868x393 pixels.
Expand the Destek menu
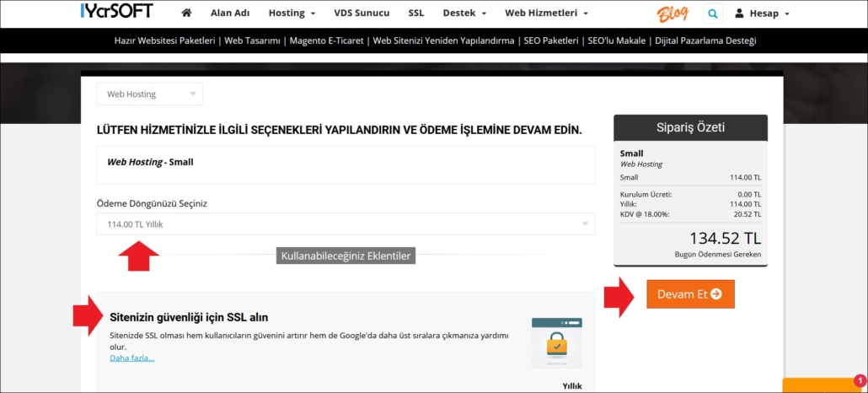[x=464, y=13]
